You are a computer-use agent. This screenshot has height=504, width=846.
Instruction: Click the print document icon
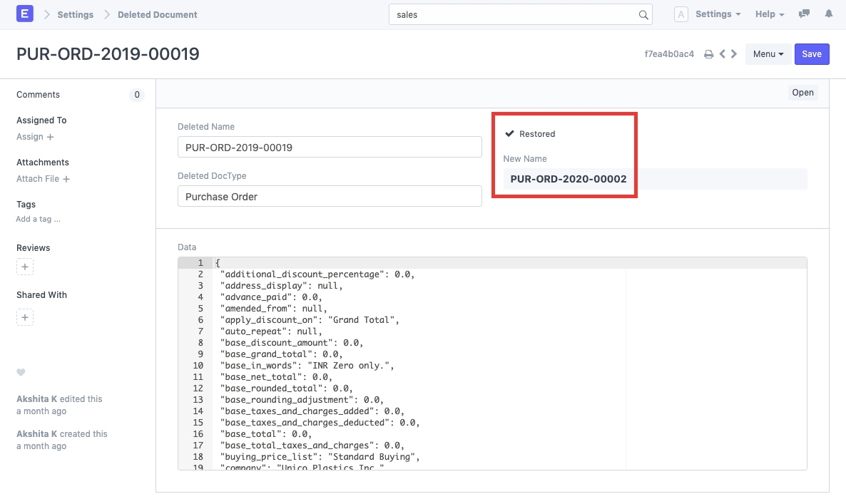coord(708,54)
